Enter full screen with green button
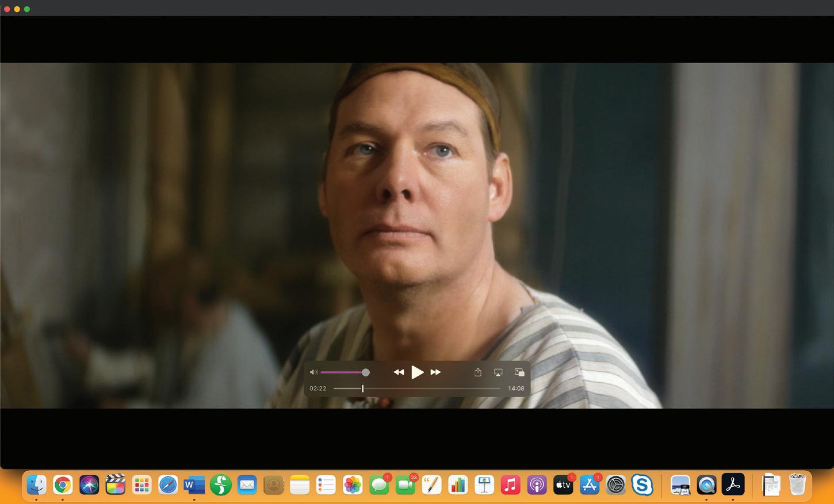 (x=26, y=9)
